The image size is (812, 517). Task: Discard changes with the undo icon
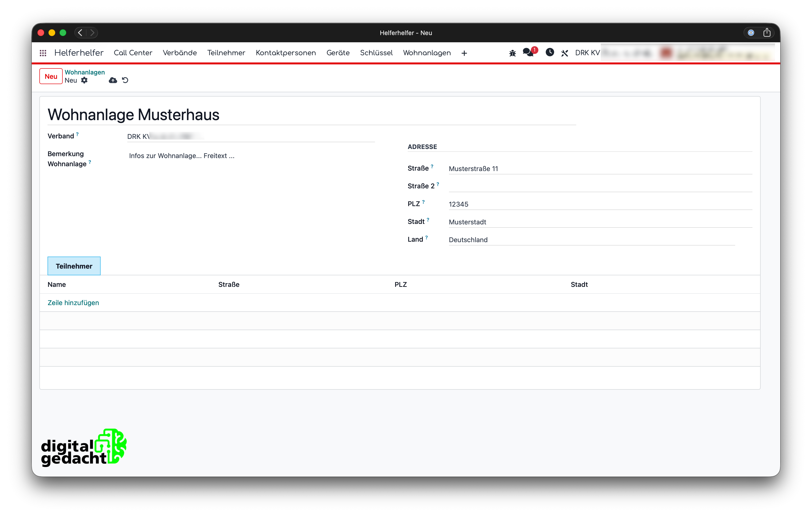125,80
